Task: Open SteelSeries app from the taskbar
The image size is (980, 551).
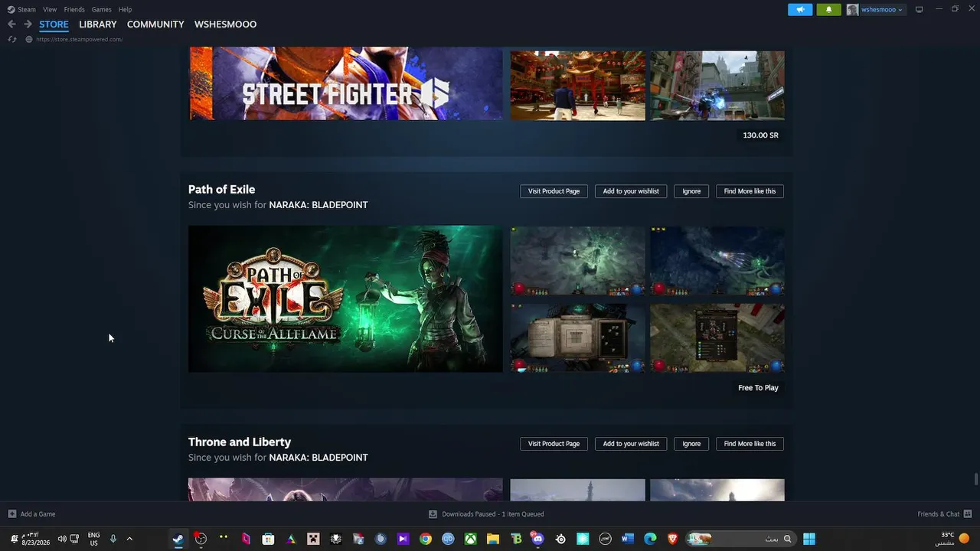Action: 560,539
